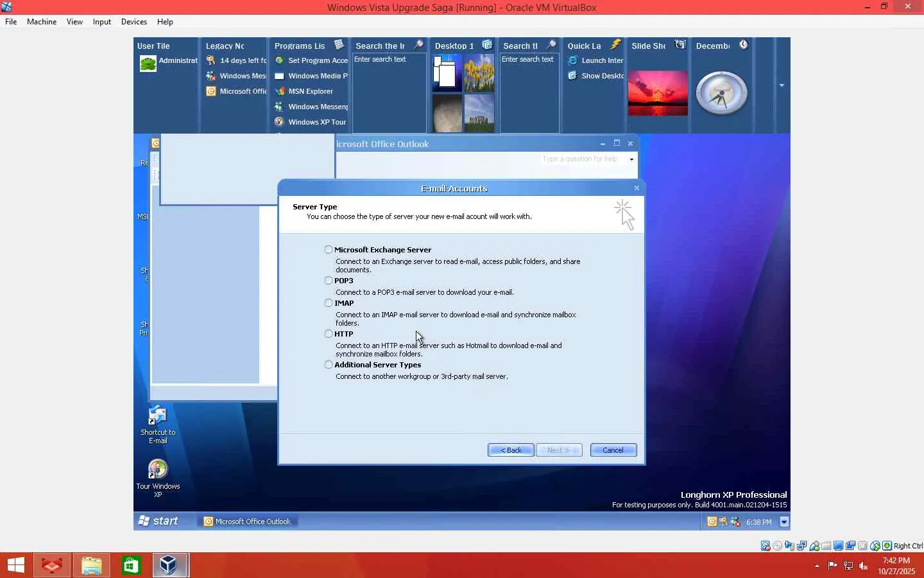The height and width of the screenshot is (578, 924).
Task: Open Windows Messenger legacy notification icon
Action: coord(235,76)
